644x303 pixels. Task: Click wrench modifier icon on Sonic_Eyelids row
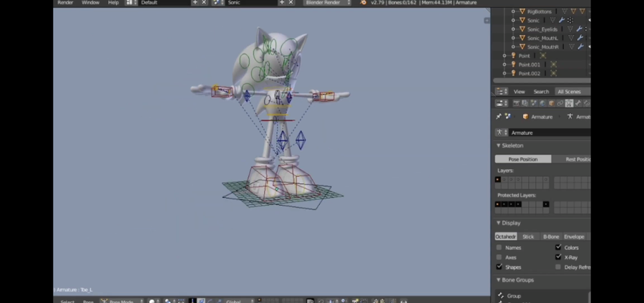coord(579,29)
